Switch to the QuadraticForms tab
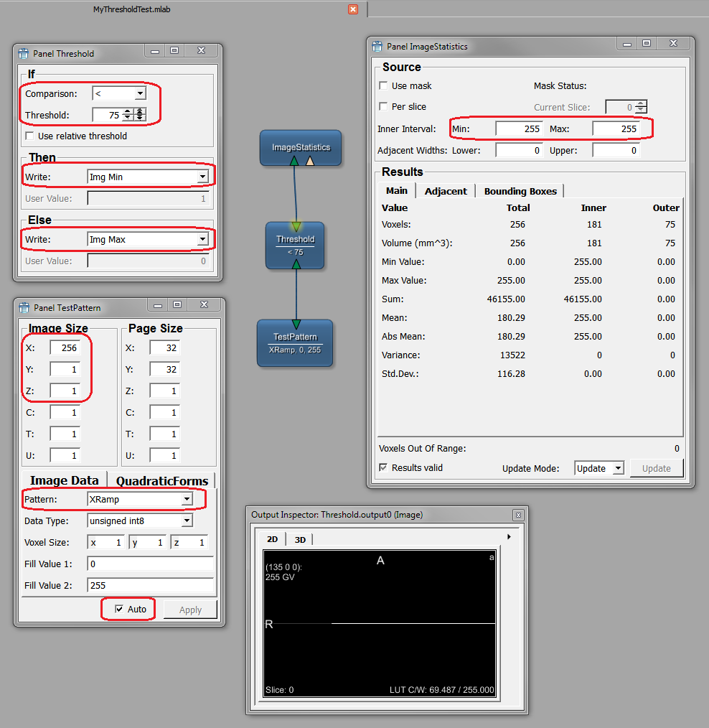Screen dimensions: 709x728 pos(161,481)
